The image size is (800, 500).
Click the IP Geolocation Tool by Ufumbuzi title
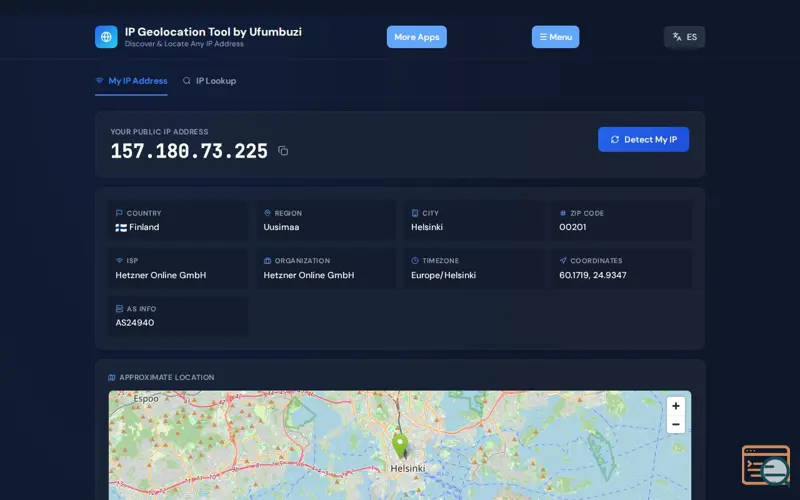213,32
